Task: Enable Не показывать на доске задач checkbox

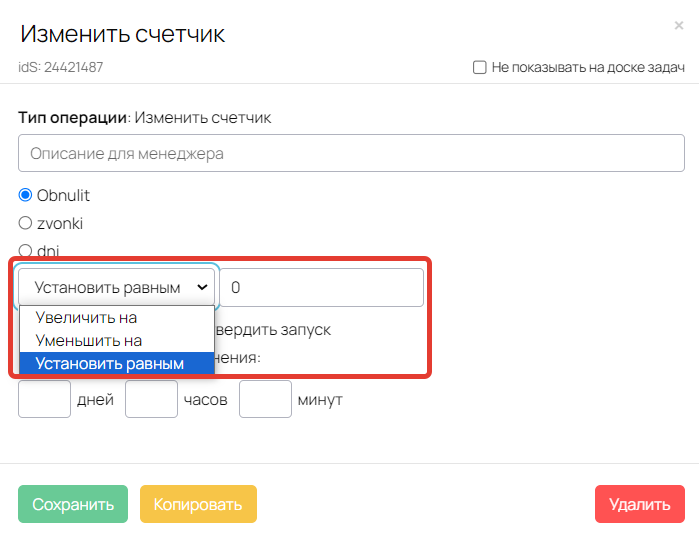Action: [x=480, y=67]
